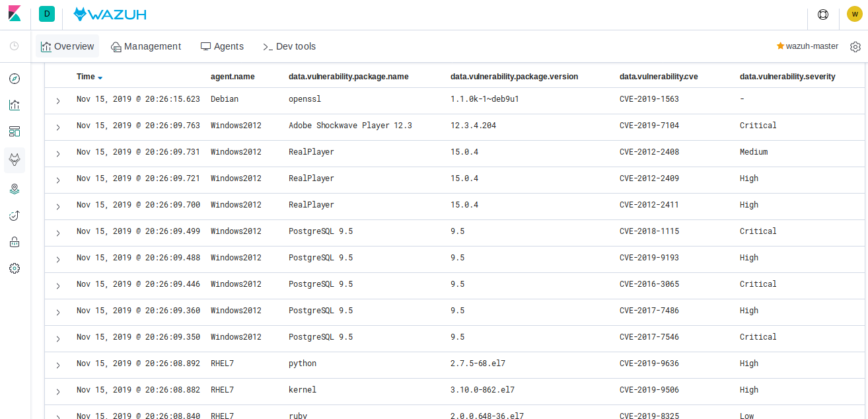Screen dimensions: 868x419
Task: Click the D space avatar
Action: [47, 14]
